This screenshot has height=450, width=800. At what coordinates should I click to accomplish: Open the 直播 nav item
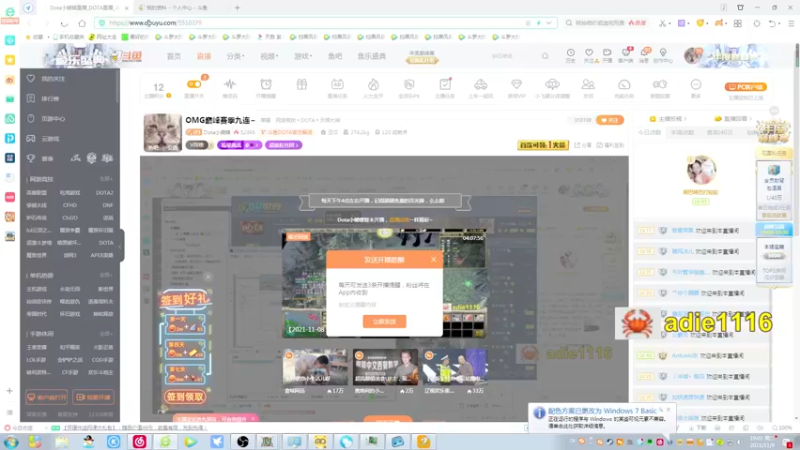pyautogui.click(x=204, y=56)
